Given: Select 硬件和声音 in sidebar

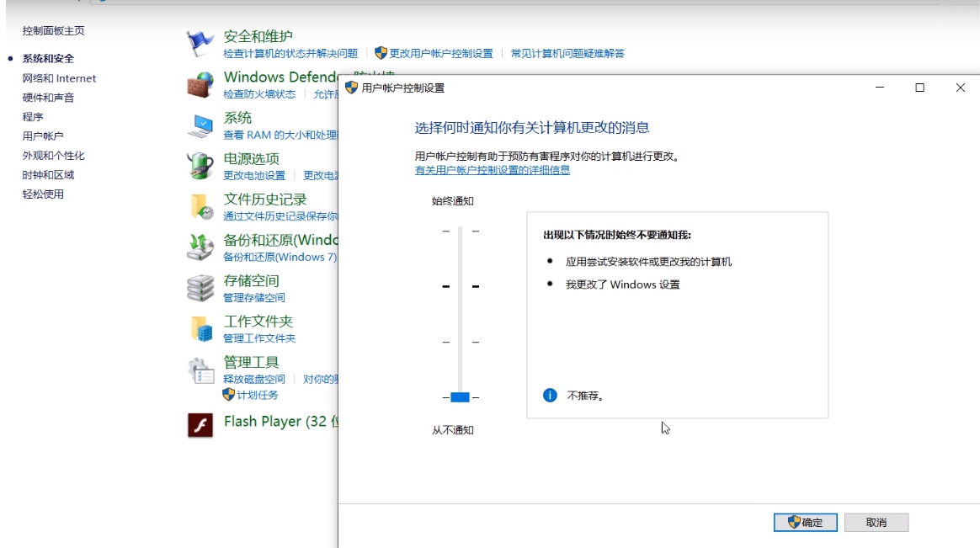Looking at the screenshot, I should 48,98.
